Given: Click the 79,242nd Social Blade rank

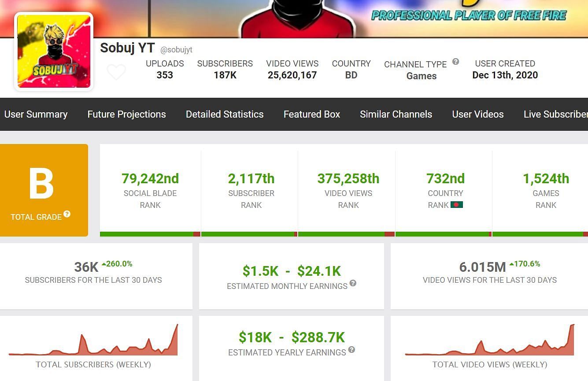Looking at the screenshot, I should coord(150,178).
